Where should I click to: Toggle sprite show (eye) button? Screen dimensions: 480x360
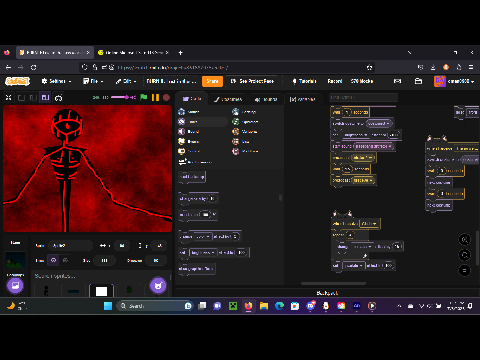[x=53, y=260]
